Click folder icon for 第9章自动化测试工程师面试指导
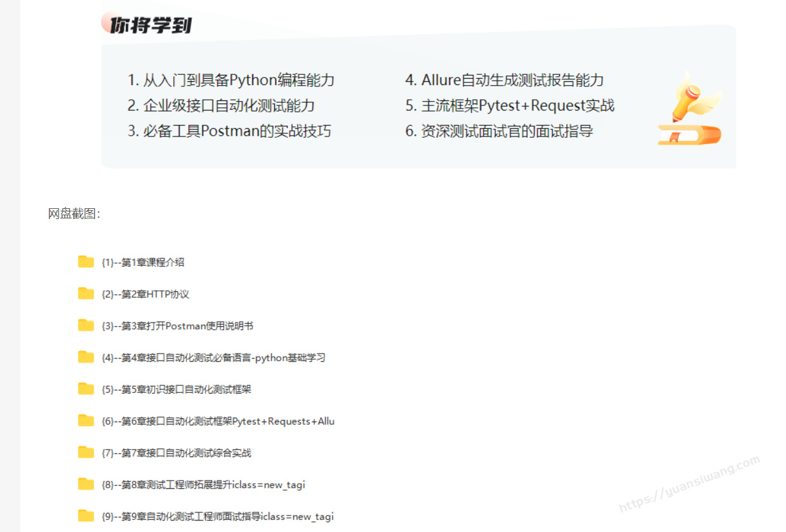Image resolution: width=786 pixels, height=532 pixels. coord(86,515)
